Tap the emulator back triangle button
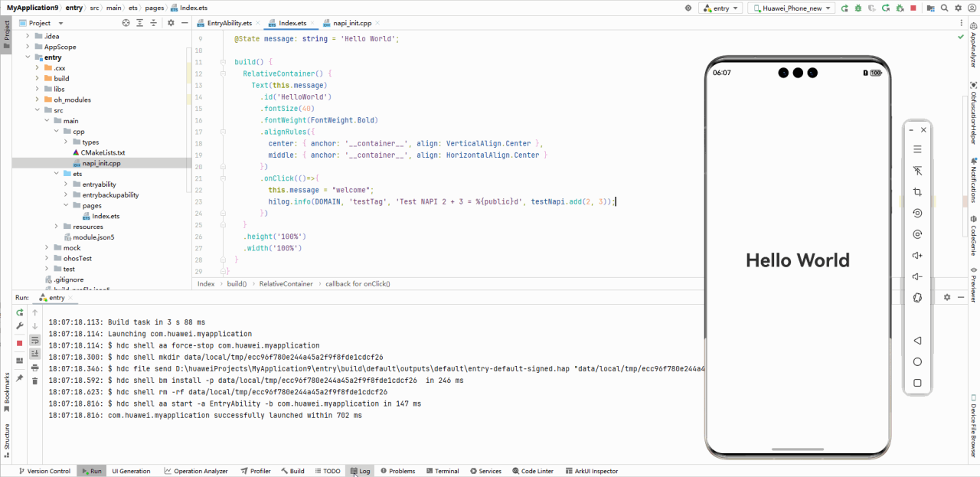The width and height of the screenshot is (980, 477). [917, 341]
